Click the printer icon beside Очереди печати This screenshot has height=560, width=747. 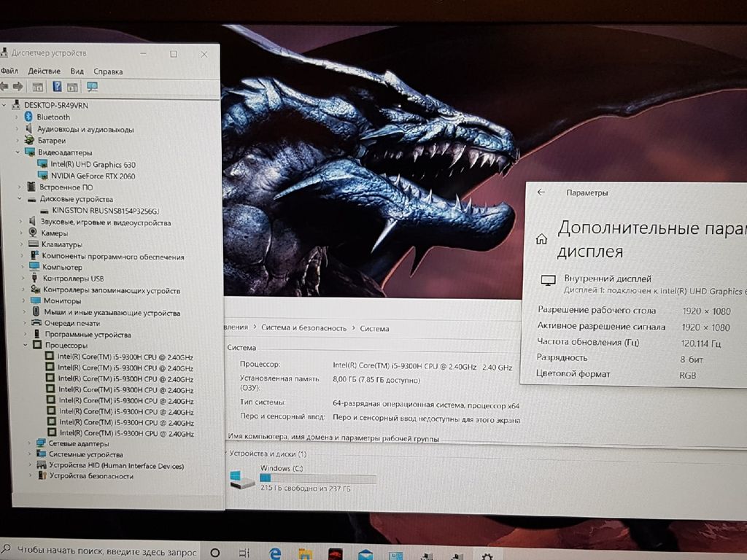click(x=36, y=322)
